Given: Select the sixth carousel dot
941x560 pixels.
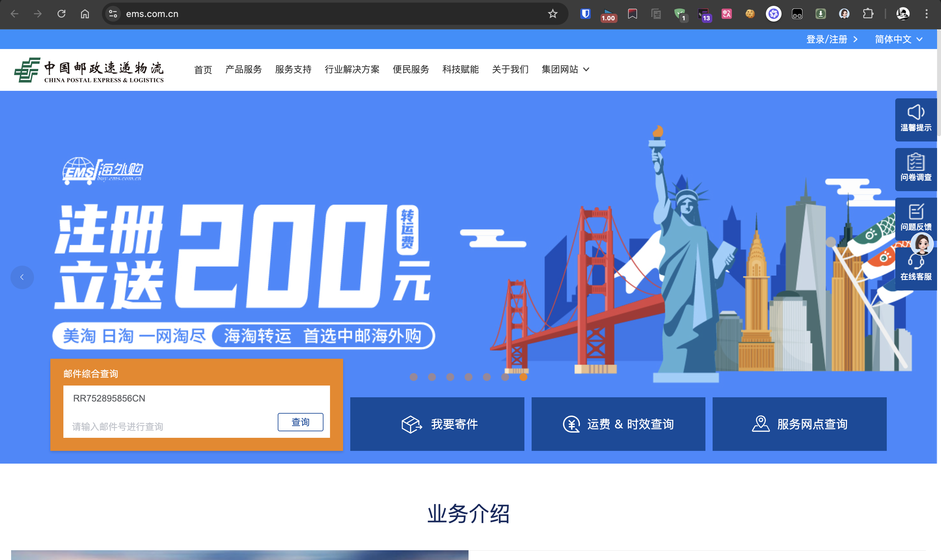Looking at the screenshot, I should click(x=505, y=377).
